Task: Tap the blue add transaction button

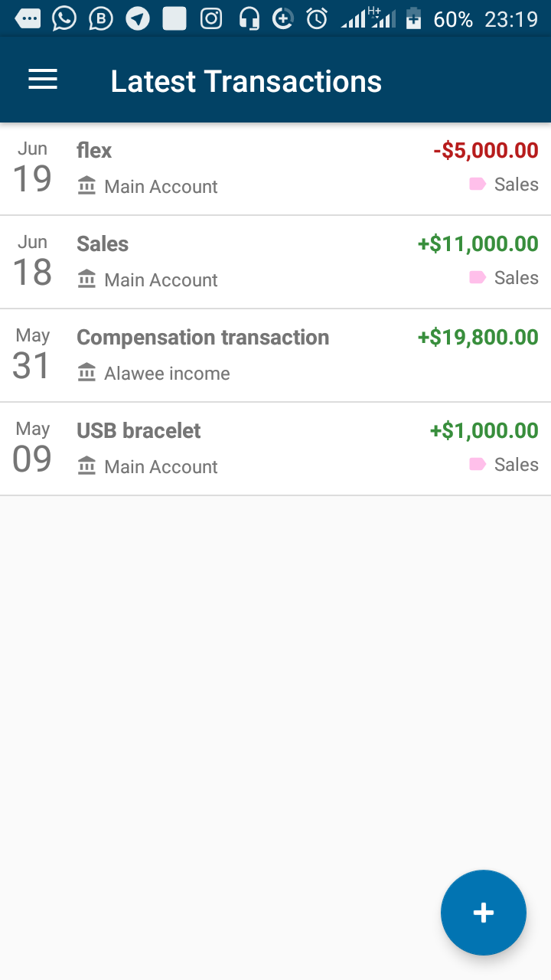Action: coord(483,912)
